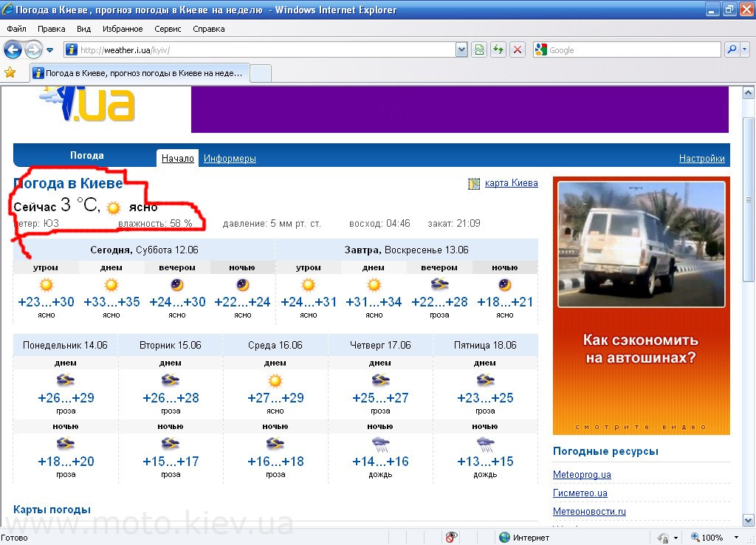
Task: Expand the address bar URL dropdown
Action: [x=462, y=50]
